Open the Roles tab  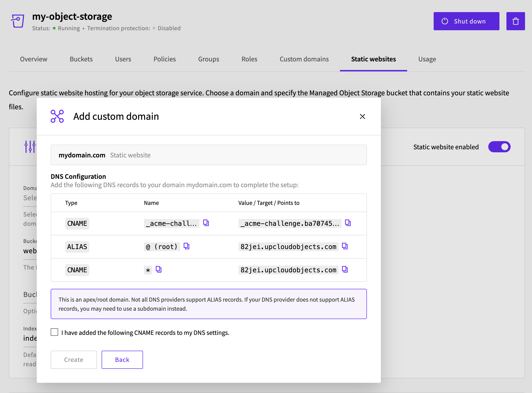point(249,59)
